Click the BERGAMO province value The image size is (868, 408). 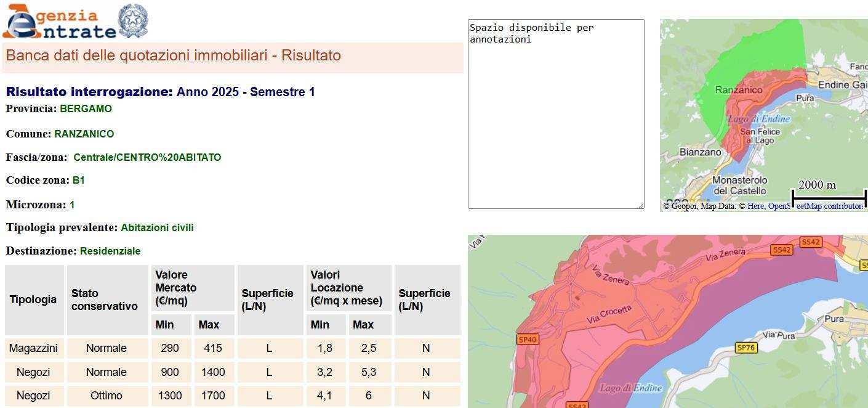coord(86,109)
